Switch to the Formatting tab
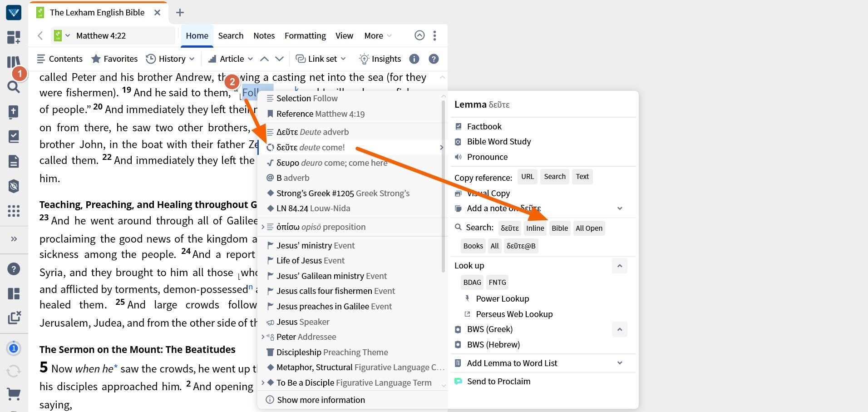 tap(305, 35)
